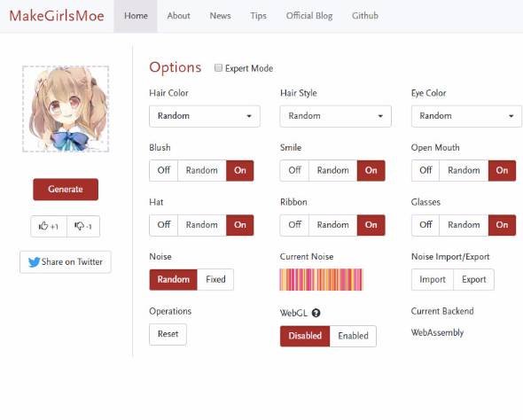Viewport: 523px width, 420px height.
Task: Go to the About tab
Action: (x=178, y=16)
